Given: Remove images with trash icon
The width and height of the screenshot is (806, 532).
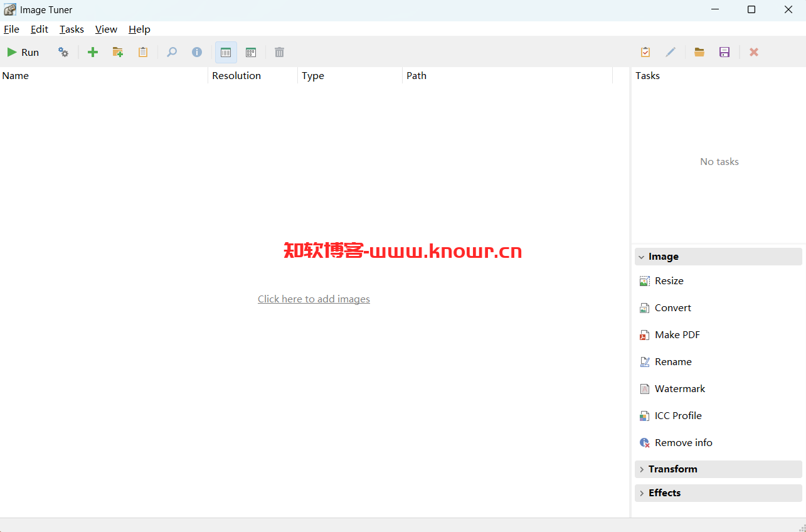Looking at the screenshot, I should (280, 52).
